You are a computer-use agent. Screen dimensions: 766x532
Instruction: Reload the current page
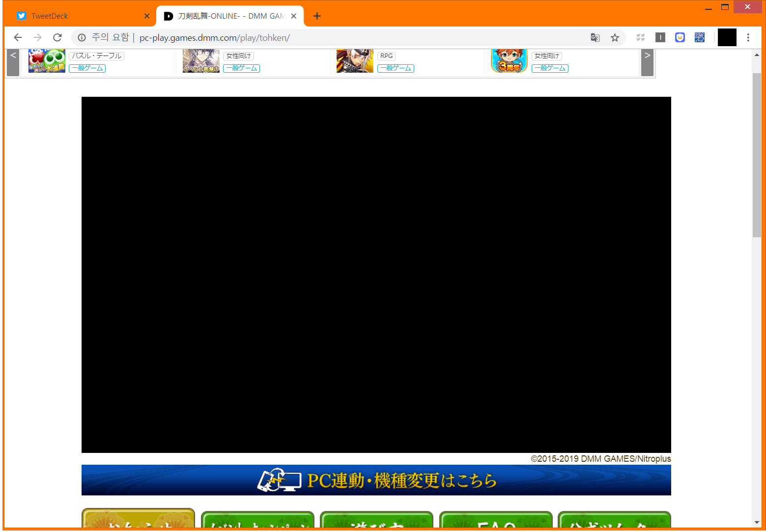point(57,37)
